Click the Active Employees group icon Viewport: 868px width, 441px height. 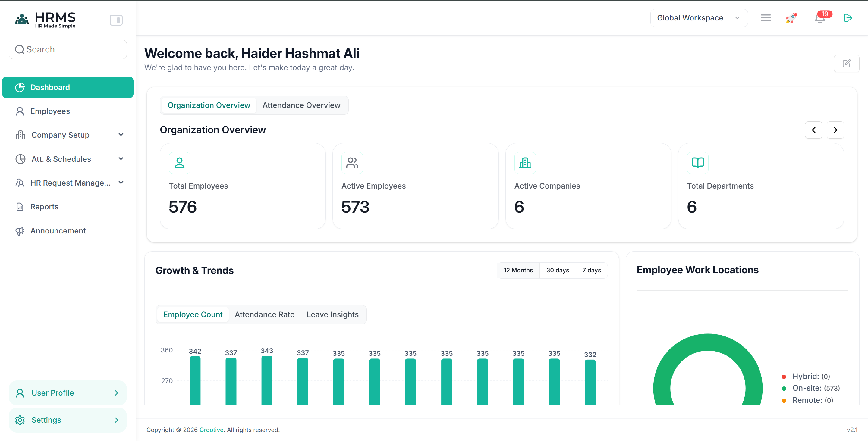click(352, 163)
